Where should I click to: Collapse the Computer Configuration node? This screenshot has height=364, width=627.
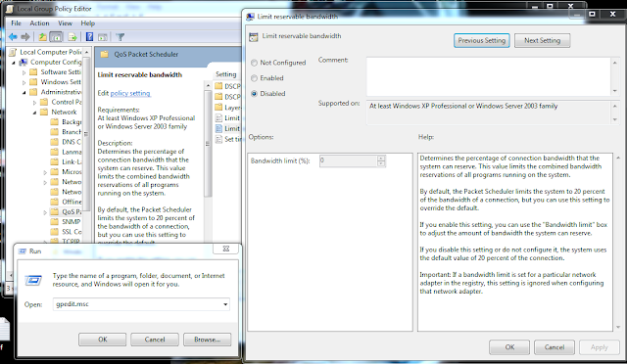pos(14,63)
